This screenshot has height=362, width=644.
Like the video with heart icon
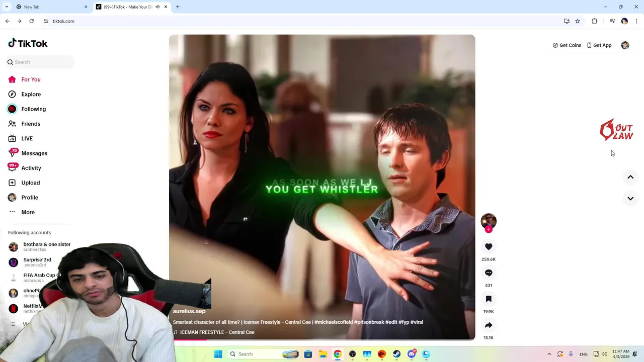pyautogui.click(x=489, y=246)
